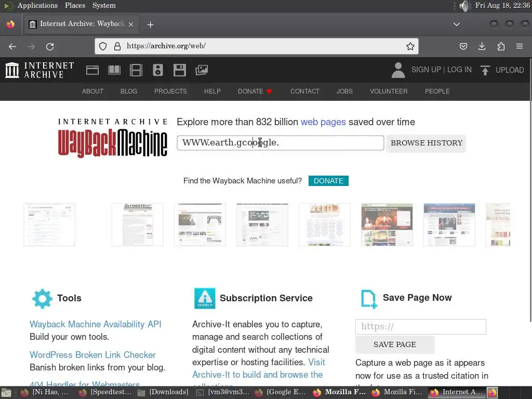Select the ABOUT nav item
This screenshot has height=399, width=532.
point(92,91)
